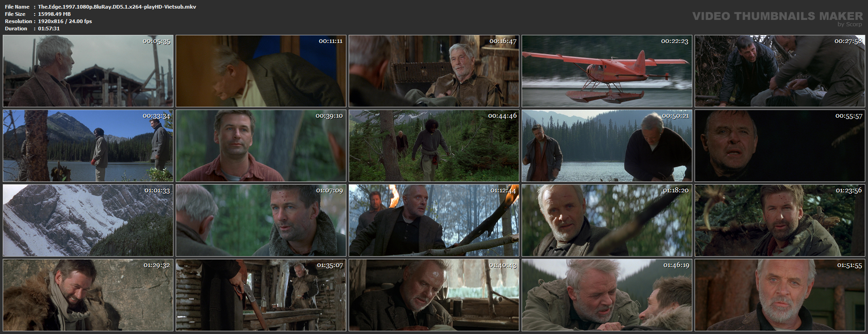The height and width of the screenshot is (334, 868).
Task: Select the thumbnail at 01:23:56
Action: click(x=780, y=220)
